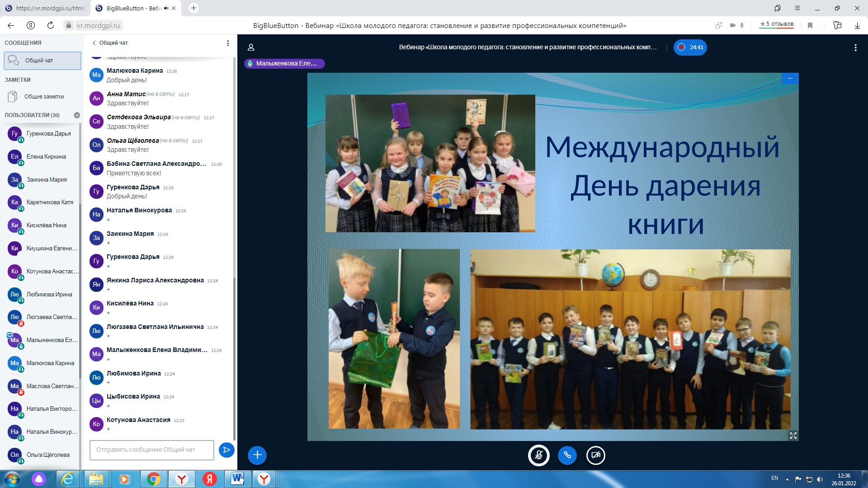868x488 pixels.
Task: Select user Ольга Щёголева in users list
Action: point(42,455)
